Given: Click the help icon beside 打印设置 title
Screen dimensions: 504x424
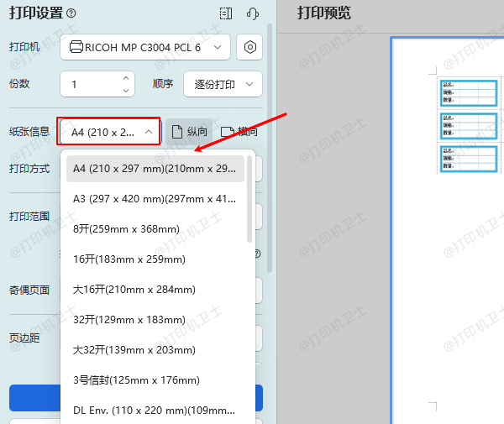Looking at the screenshot, I should click(x=71, y=13).
